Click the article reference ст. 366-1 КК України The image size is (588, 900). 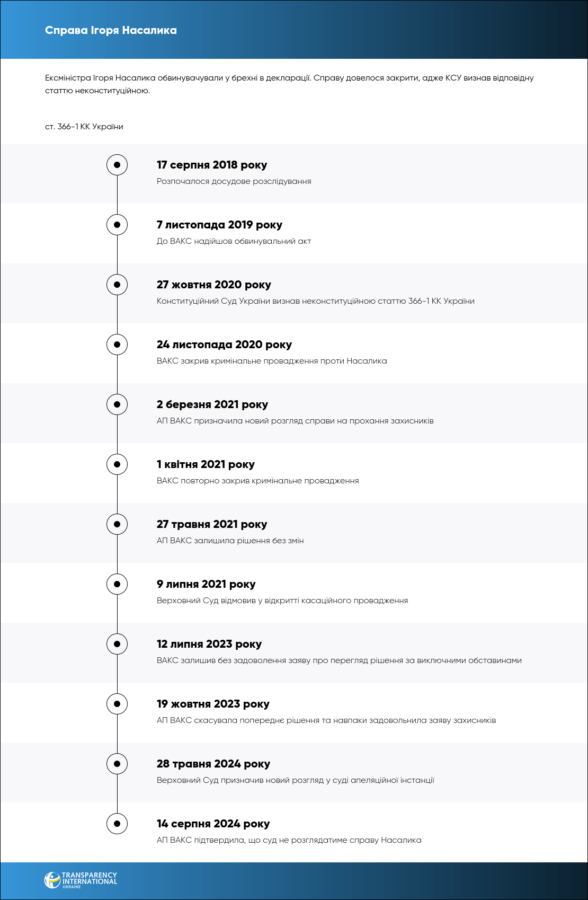point(84,127)
